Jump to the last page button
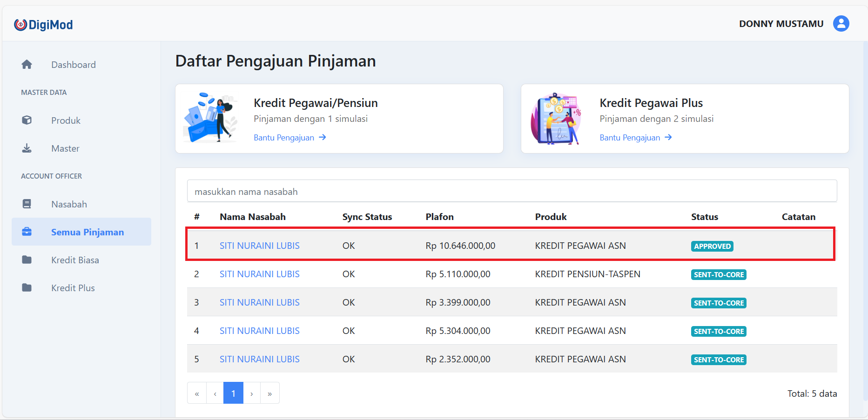Viewport: 868px width, 420px height. coord(270,393)
